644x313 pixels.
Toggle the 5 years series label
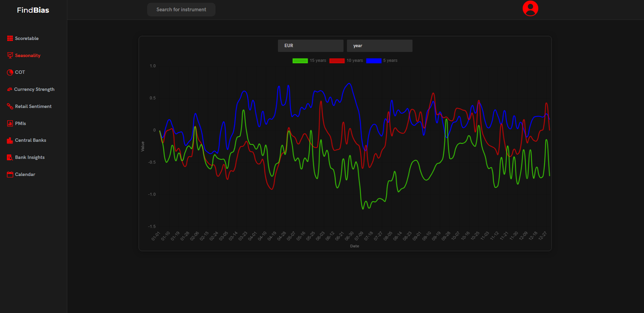point(390,60)
